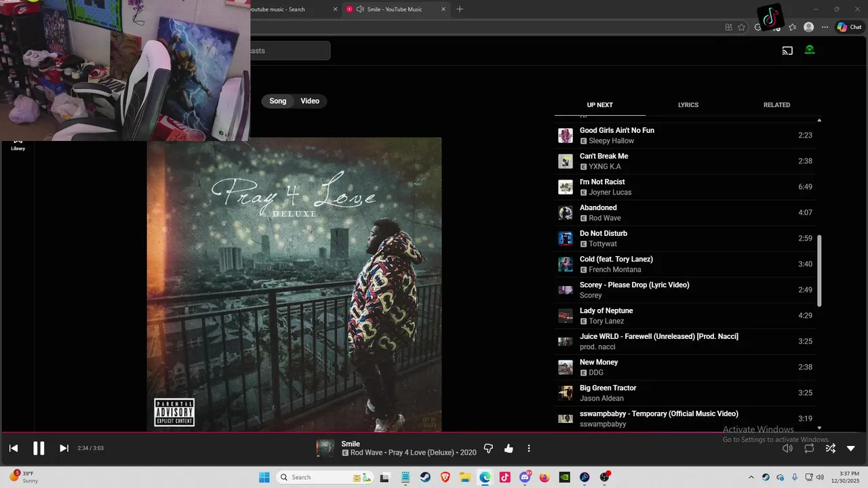Switch to Song mode
Viewport: 868px width, 488px height.
[x=278, y=101]
